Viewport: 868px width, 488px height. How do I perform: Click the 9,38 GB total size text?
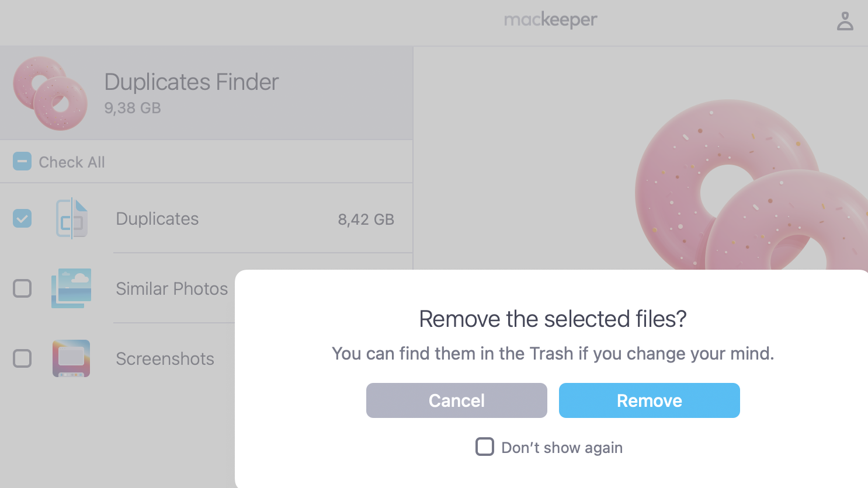[x=131, y=107]
